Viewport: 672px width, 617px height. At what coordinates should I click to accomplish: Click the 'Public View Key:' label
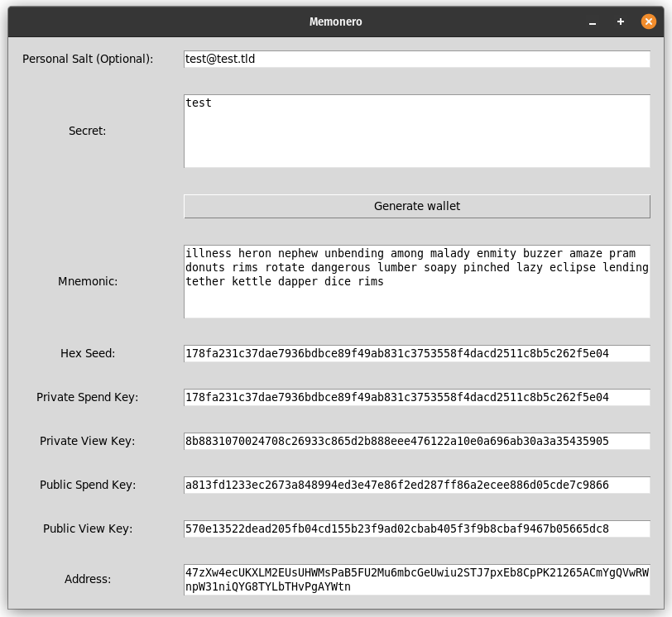click(x=88, y=529)
